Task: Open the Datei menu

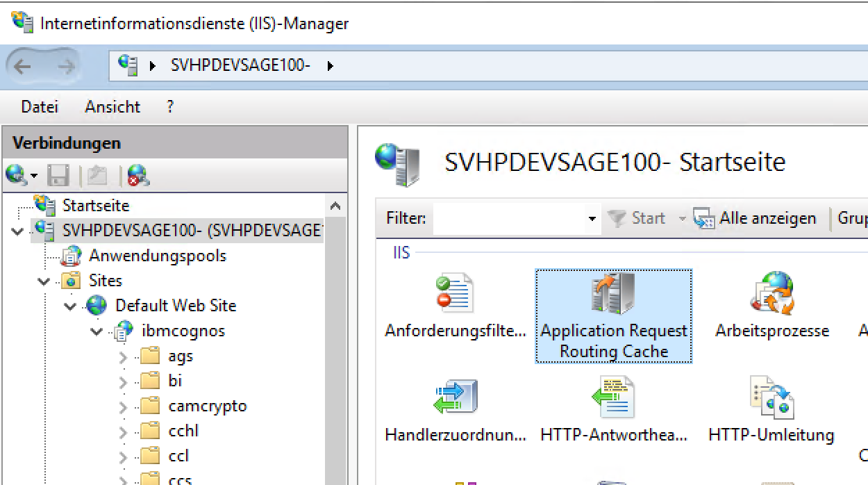Action: coord(40,107)
